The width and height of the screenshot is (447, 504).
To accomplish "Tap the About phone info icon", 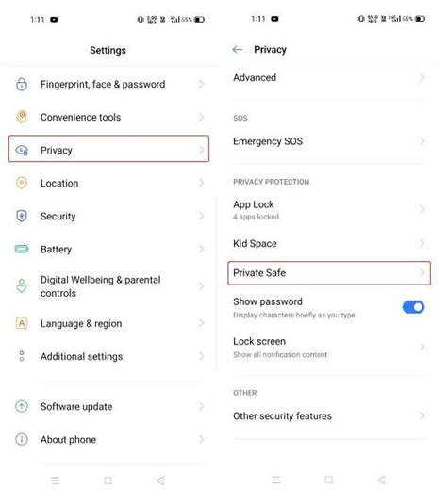I will click(x=22, y=439).
